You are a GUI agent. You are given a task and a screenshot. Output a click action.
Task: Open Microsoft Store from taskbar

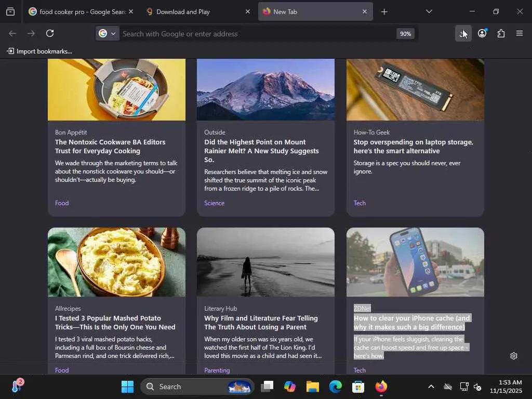358,387
